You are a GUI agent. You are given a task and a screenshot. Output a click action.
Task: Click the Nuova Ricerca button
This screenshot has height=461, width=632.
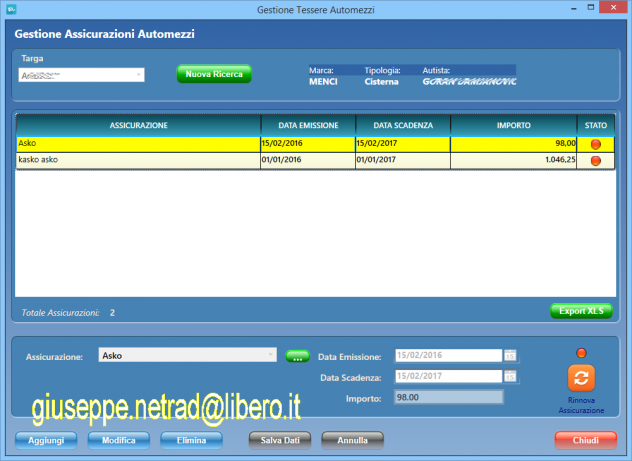coord(214,74)
